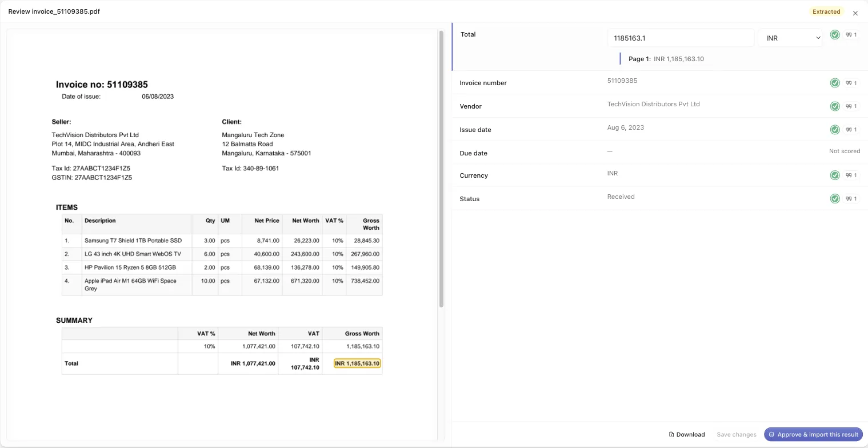868x448 pixels.
Task: Click the INR 1,077,421.00 net worth total
Action: [x=253, y=363]
